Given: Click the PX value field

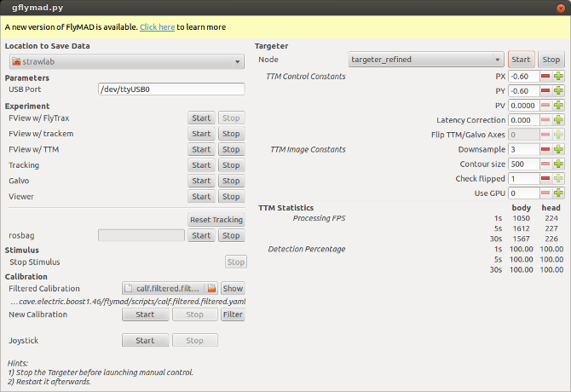Looking at the screenshot, I should 523,76.
